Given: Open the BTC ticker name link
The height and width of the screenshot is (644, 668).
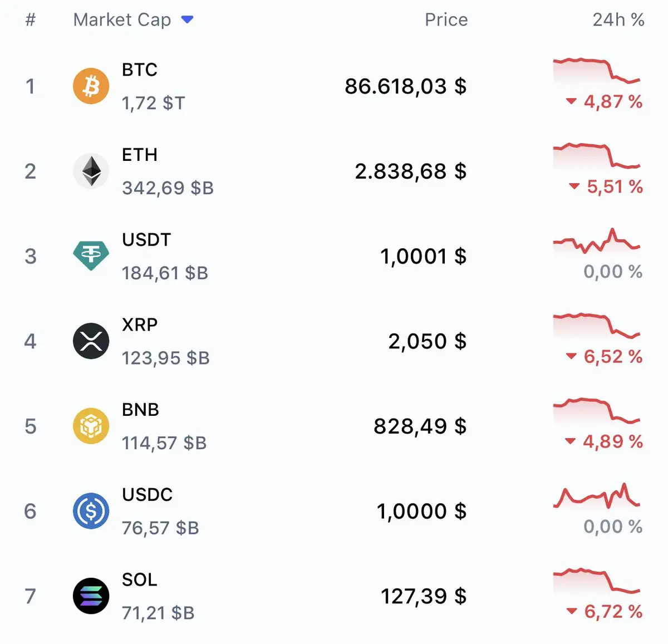Looking at the screenshot, I should point(140,70).
